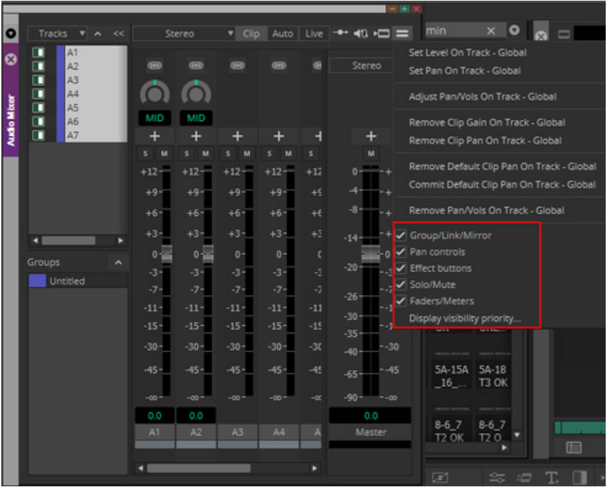
Task: Click the A1 track name button below fader
Action: [x=154, y=432]
